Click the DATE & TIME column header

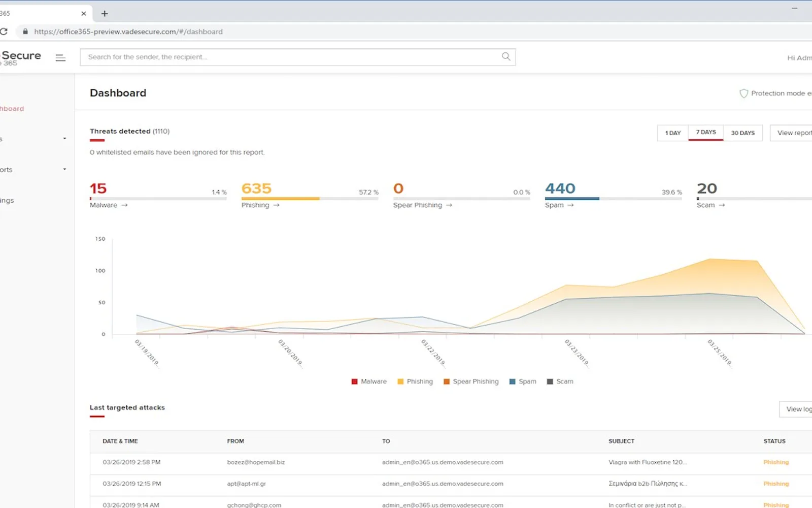click(x=120, y=441)
